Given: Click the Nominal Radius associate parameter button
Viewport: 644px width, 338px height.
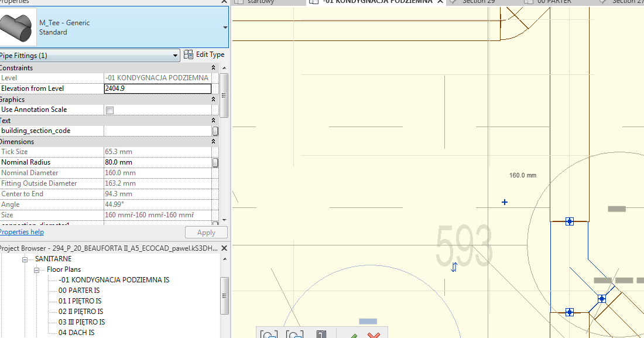Looking at the screenshot, I should click(215, 162).
